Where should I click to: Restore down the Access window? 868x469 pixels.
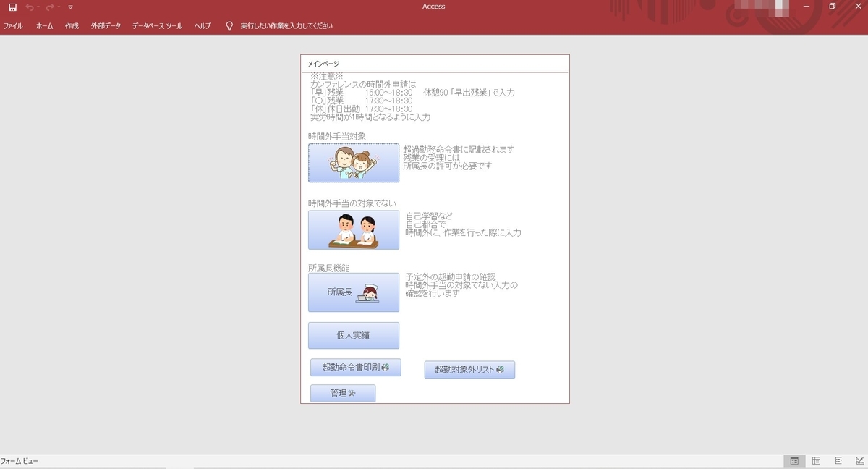coord(833,7)
